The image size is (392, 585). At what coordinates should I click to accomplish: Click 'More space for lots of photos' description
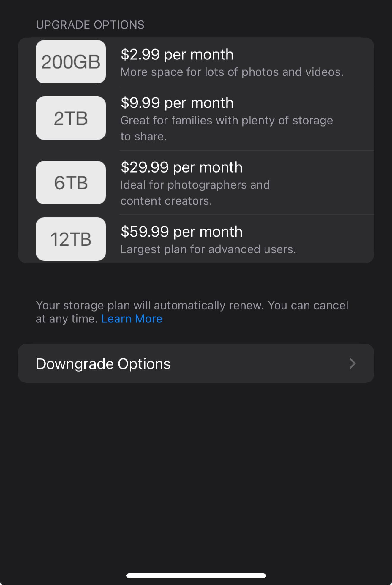tap(232, 72)
